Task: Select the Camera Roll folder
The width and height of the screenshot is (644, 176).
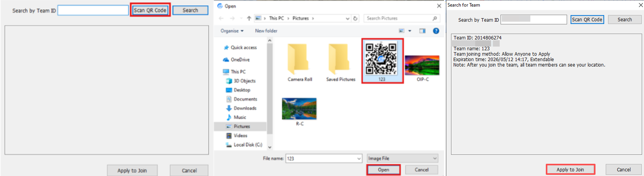Action: (300, 62)
